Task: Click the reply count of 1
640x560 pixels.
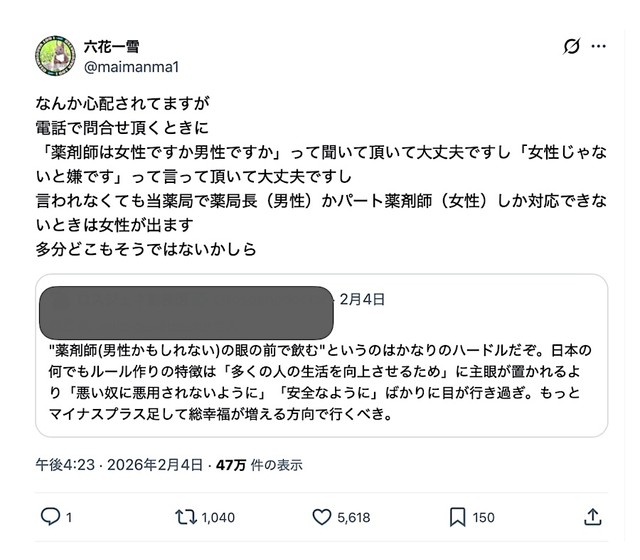Action: pyautogui.click(x=68, y=517)
